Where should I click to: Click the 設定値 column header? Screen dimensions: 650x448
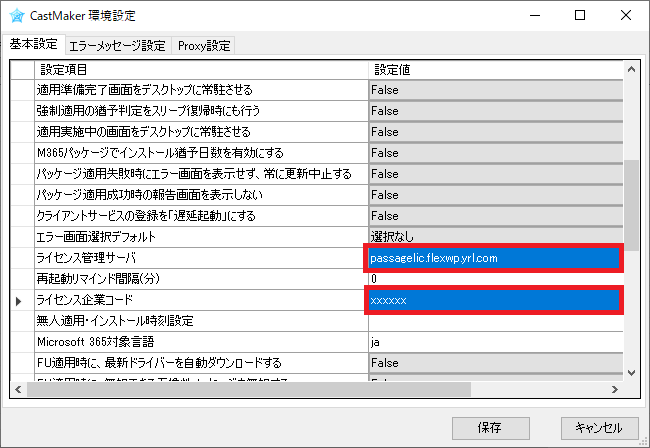[x=496, y=70]
